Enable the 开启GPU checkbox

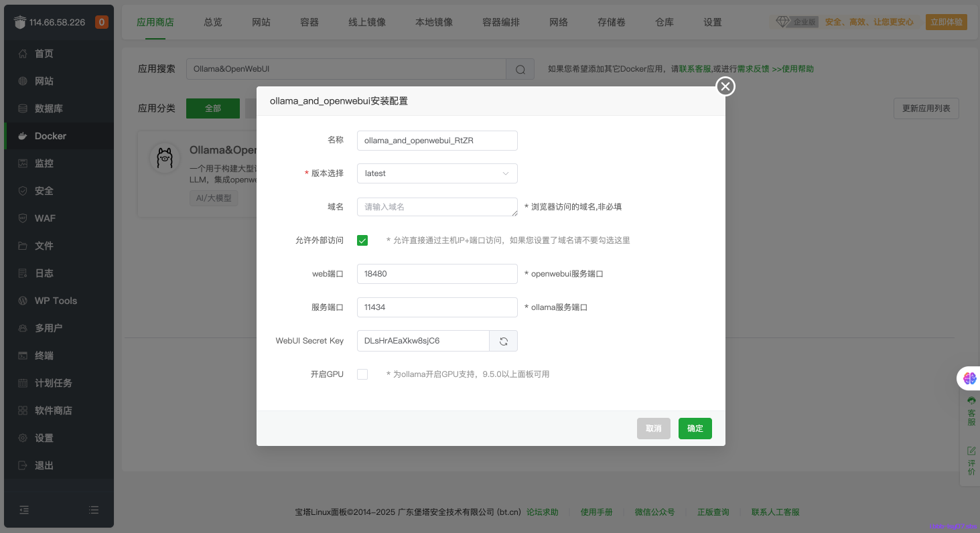362,374
